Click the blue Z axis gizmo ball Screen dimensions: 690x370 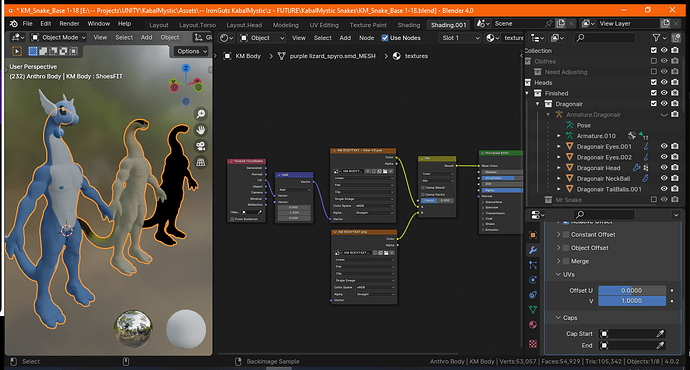click(186, 68)
